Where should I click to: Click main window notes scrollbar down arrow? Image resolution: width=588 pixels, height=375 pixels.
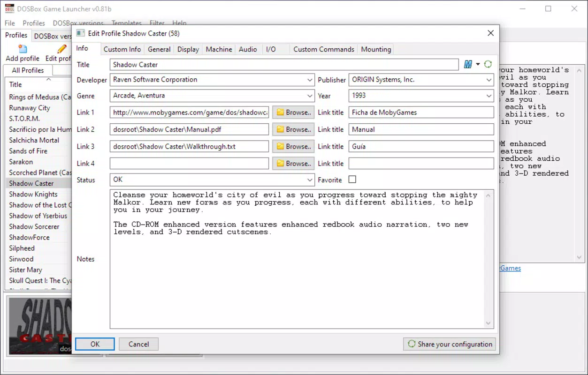(x=580, y=257)
